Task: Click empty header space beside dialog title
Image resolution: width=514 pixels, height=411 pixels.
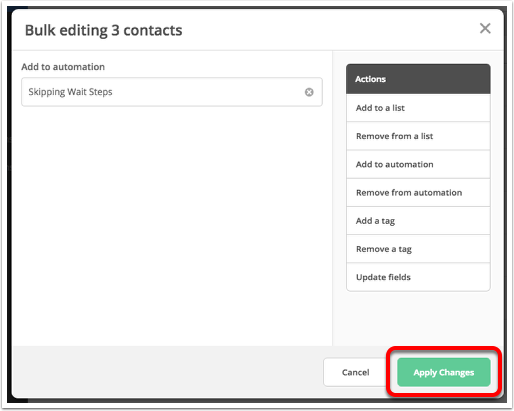Action: point(330,30)
